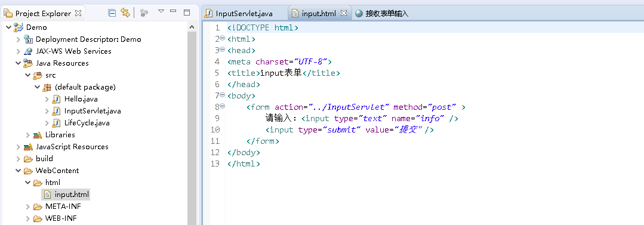Select the Project Explorer view tab
This screenshot has width=644, height=225.
click(43, 14)
